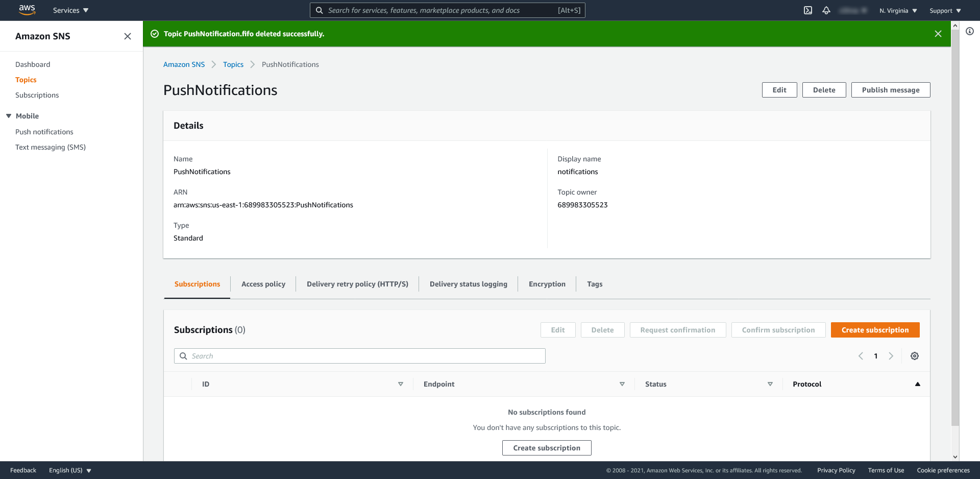980x479 pixels.
Task: Collapse the Mobile section
Action: [x=9, y=116]
